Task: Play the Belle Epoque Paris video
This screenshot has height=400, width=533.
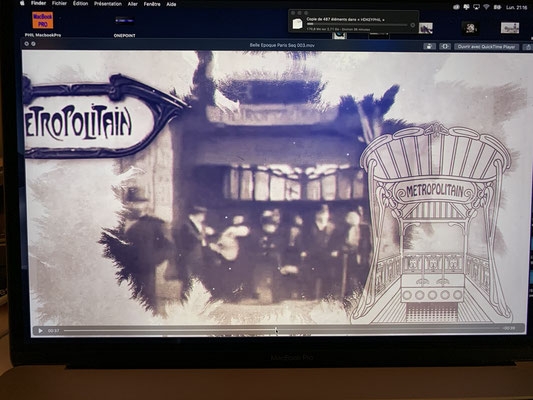Action: pyautogui.click(x=40, y=330)
